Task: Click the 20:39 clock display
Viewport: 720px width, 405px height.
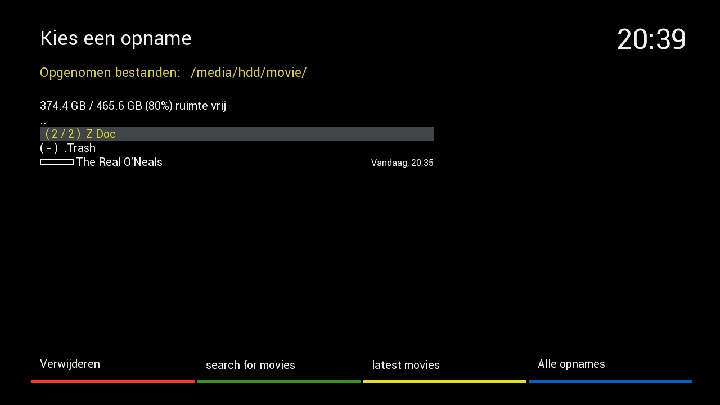Action: (651, 40)
